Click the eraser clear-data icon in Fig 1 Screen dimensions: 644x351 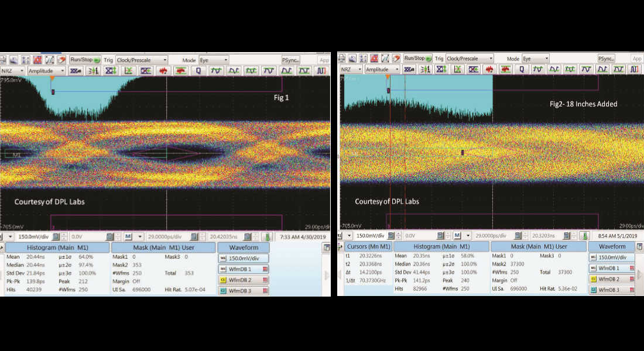pyautogui.click(x=61, y=60)
